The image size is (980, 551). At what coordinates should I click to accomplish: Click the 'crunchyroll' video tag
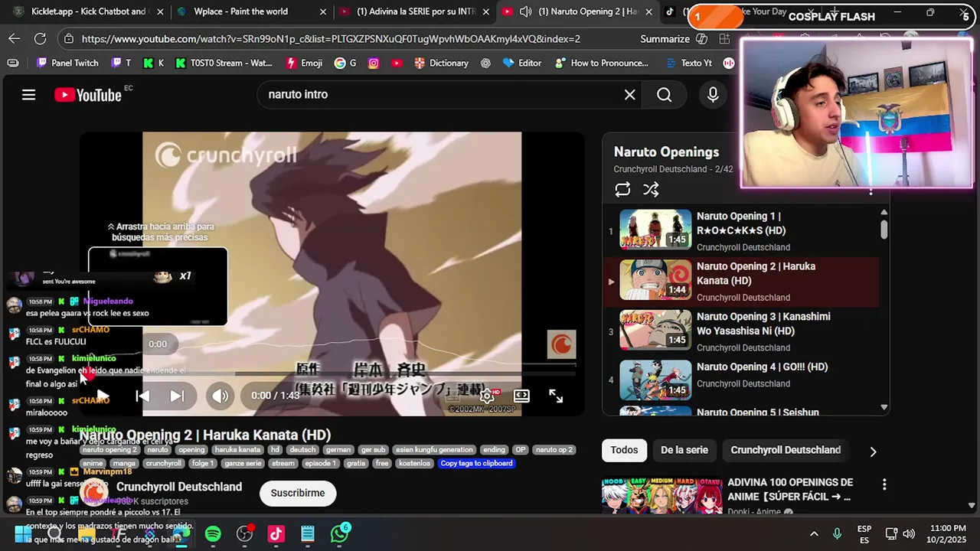(163, 463)
